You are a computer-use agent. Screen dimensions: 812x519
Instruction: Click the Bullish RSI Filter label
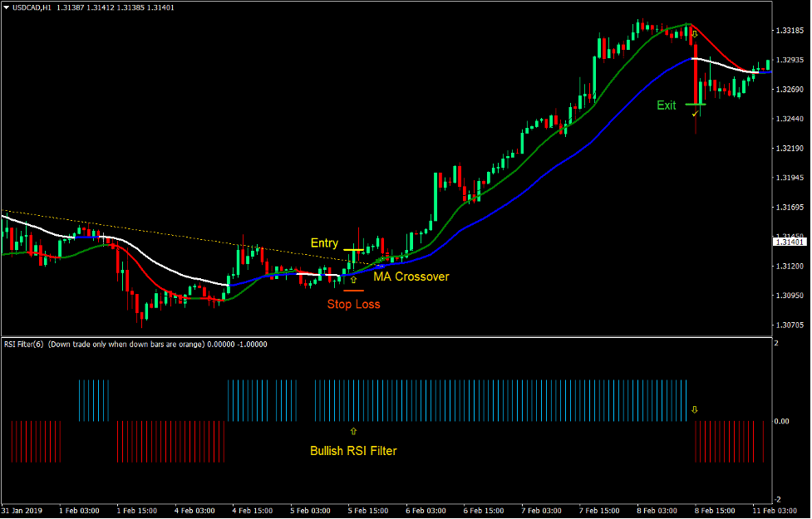353,451
